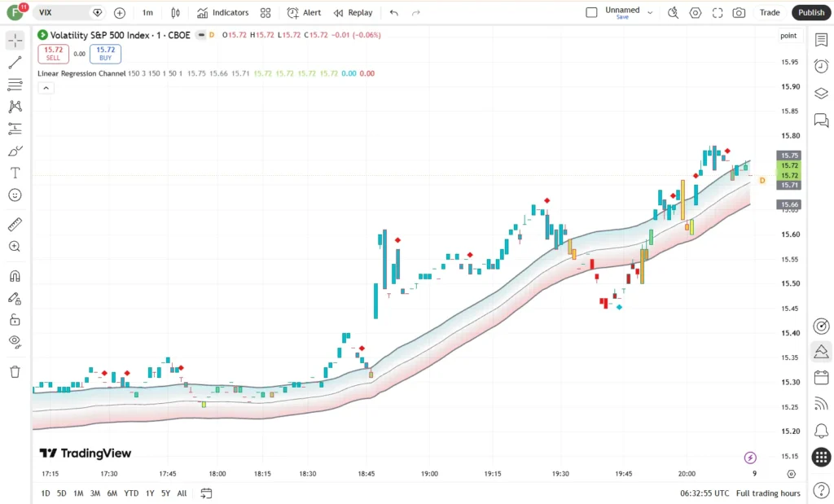
Task: Open the chart settings hexagon icon
Action: pyautogui.click(x=696, y=13)
